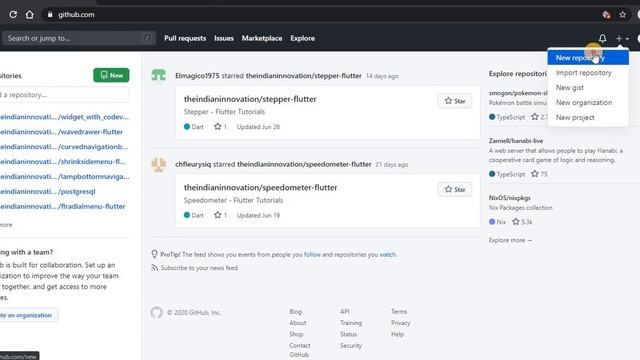Click the star icon next to 5.3k

pos(516,222)
